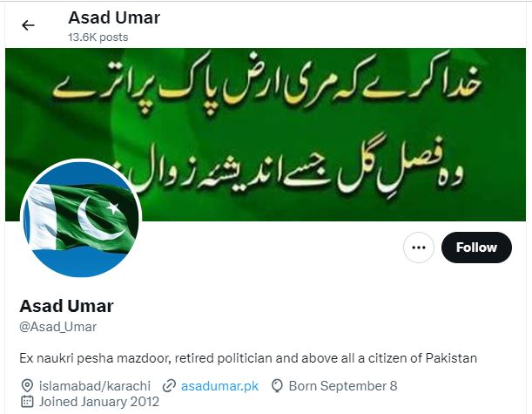Screen dimensions: 532x414
Task: Click the back arrow icon
Action: click(x=28, y=25)
